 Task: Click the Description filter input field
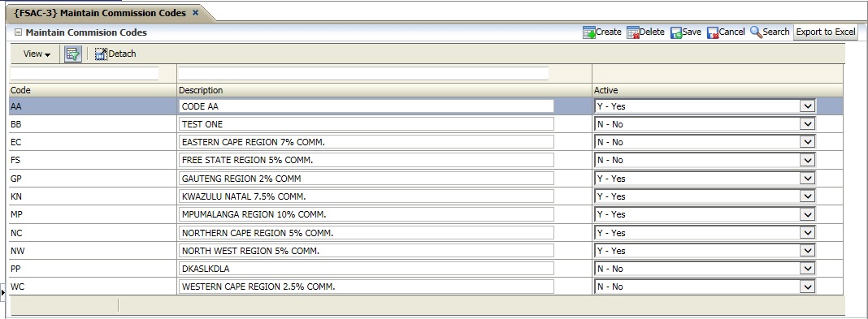363,74
